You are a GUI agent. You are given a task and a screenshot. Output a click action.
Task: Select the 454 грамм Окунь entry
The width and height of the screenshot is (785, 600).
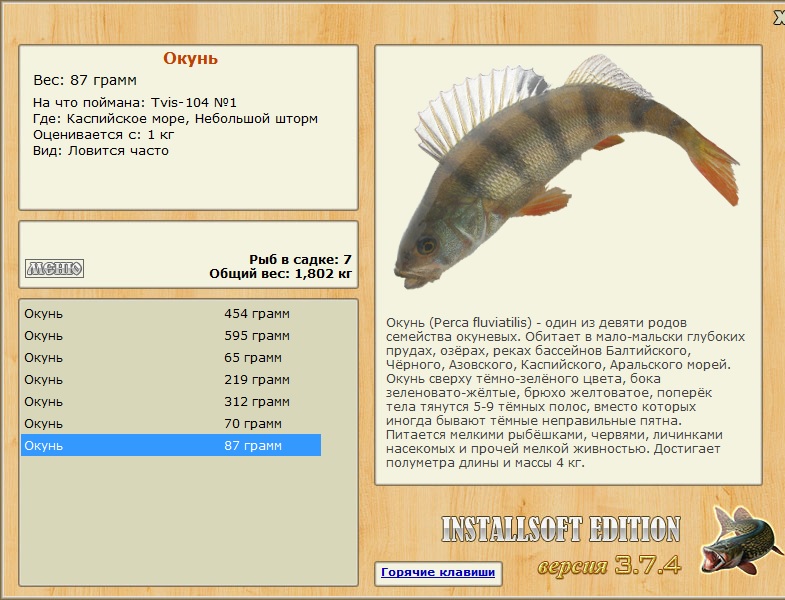tap(171, 314)
